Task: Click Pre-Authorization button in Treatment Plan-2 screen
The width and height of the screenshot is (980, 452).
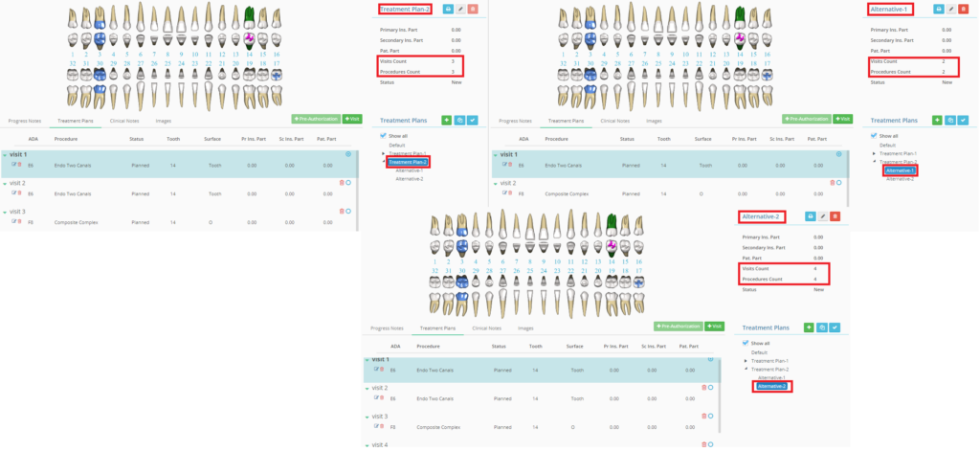Action: [316, 119]
